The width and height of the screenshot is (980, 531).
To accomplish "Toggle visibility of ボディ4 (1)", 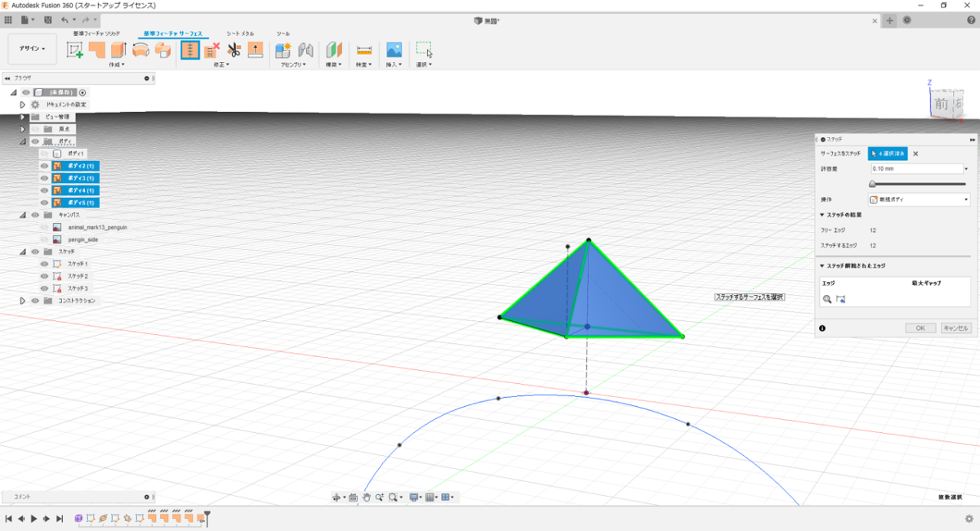I will pyautogui.click(x=45, y=190).
